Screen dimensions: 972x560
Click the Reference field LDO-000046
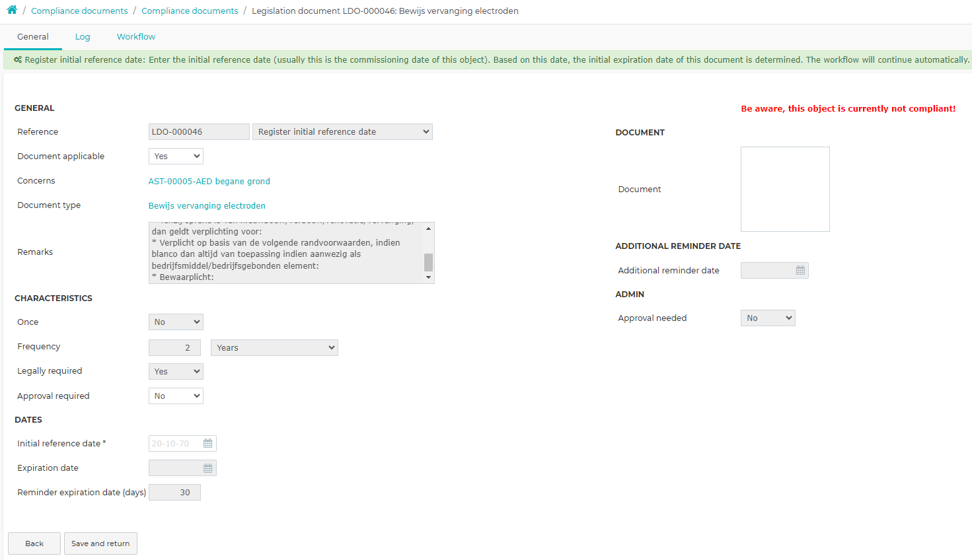pyautogui.click(x=199, y=132)
